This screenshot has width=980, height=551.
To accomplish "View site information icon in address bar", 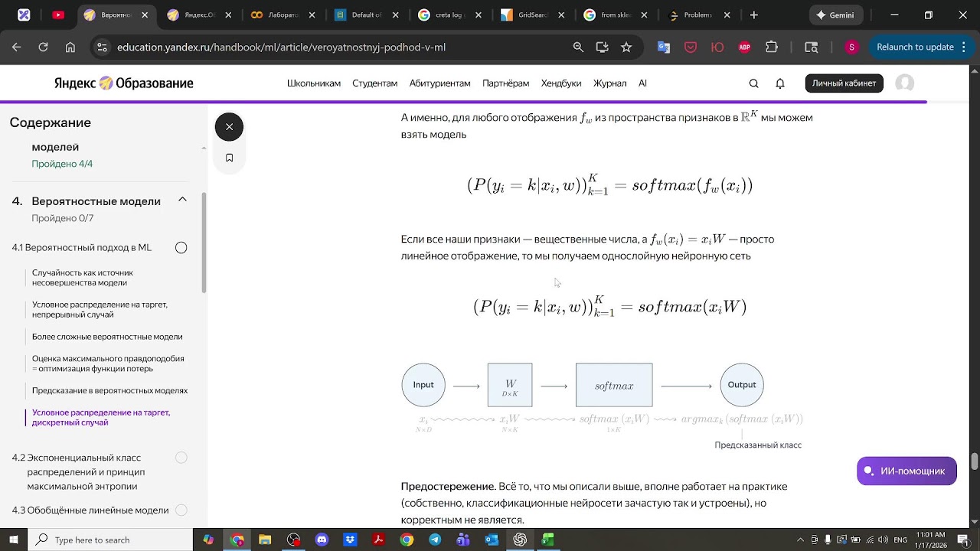I will coord(102,47).
